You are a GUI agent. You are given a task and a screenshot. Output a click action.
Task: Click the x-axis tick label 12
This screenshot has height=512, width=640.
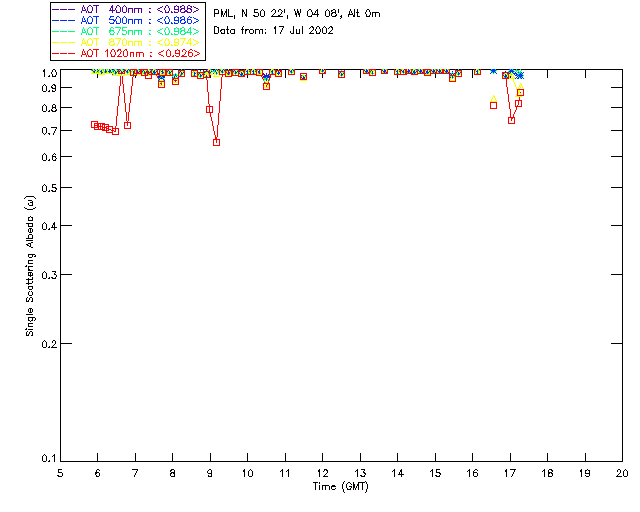click(x=322, y=473)
